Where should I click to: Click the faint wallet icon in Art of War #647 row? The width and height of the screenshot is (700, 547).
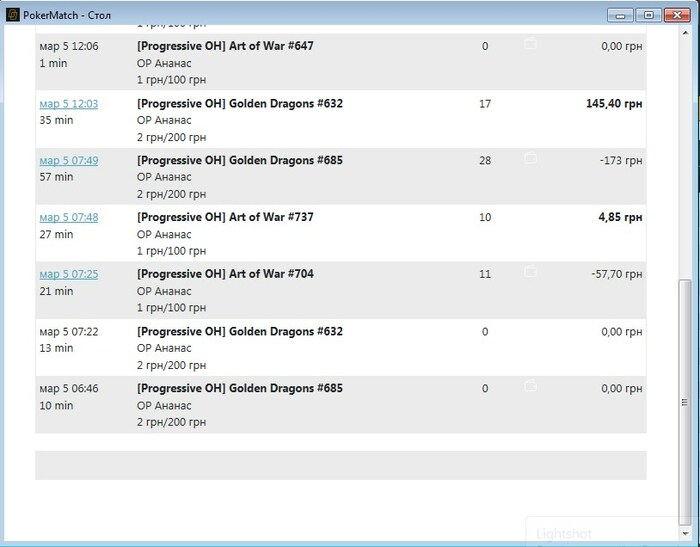click(530, 43)
